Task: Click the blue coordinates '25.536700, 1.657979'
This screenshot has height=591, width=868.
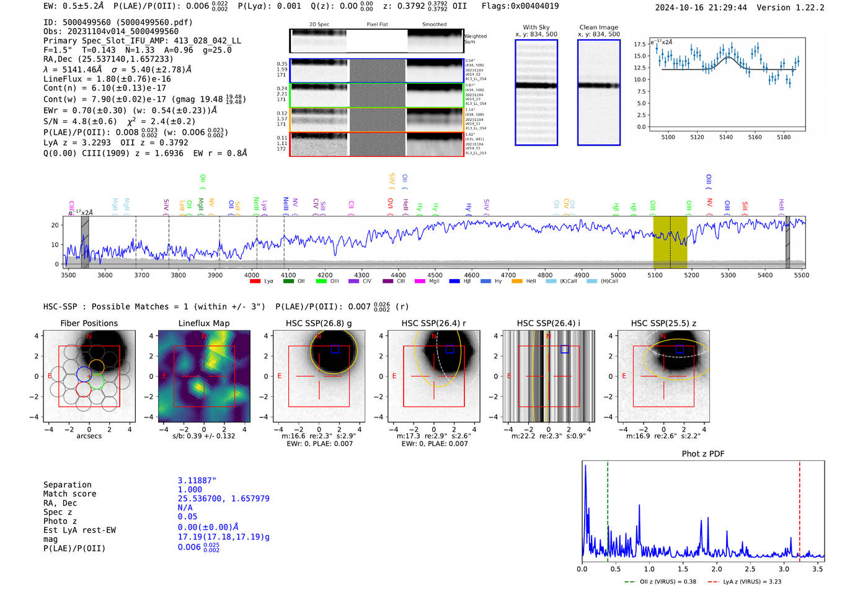Action: point(224,499)
